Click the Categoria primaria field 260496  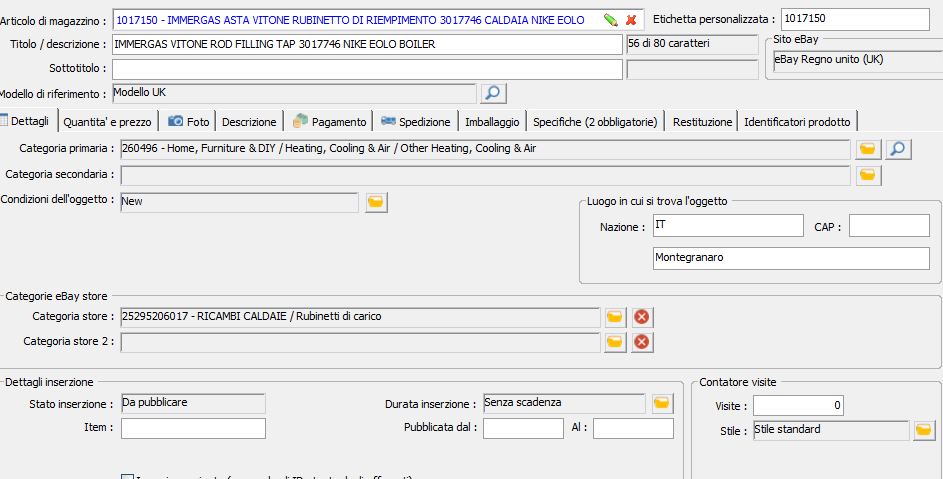click(485, 149)
